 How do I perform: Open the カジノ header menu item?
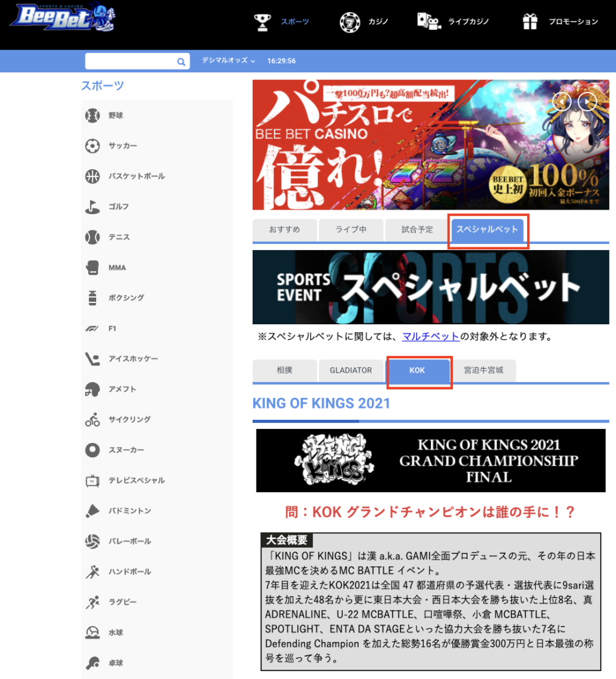click(x=379, y=22)
